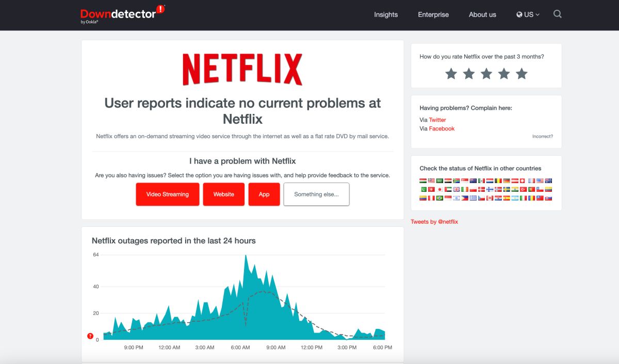Report an App problem
Image resolution: width=619 pixels, height=364 pixels.
tap(264, 194)
